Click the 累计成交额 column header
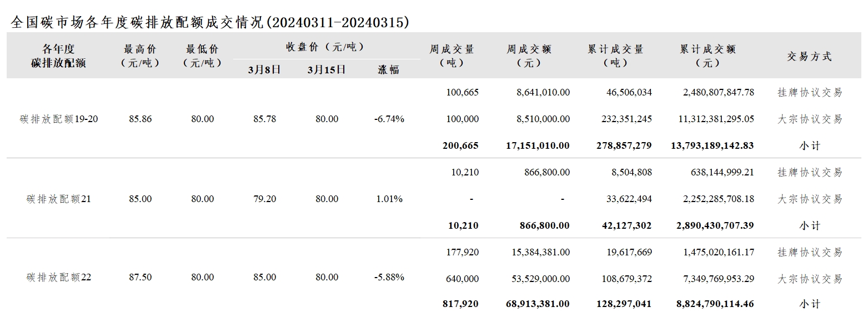 [708, 56]
